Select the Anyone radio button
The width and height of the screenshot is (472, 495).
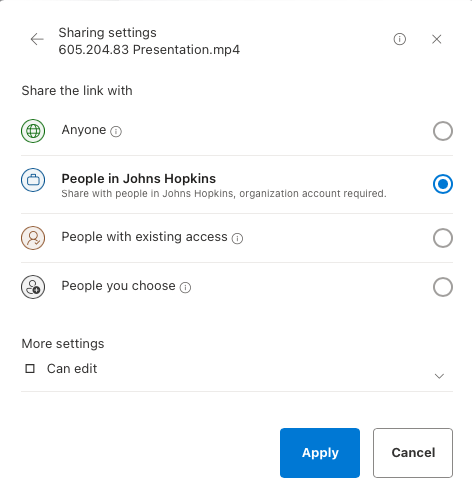point(443,131)
